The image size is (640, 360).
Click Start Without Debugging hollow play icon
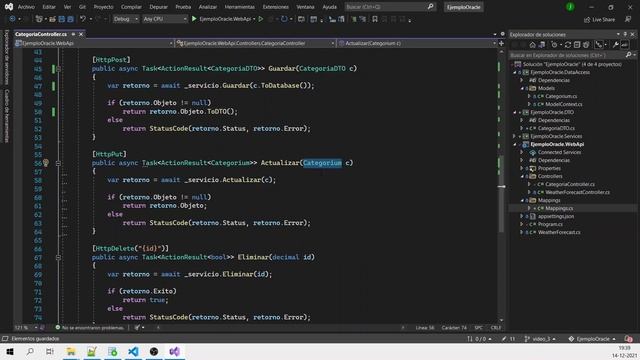click(x=260, y=19)
